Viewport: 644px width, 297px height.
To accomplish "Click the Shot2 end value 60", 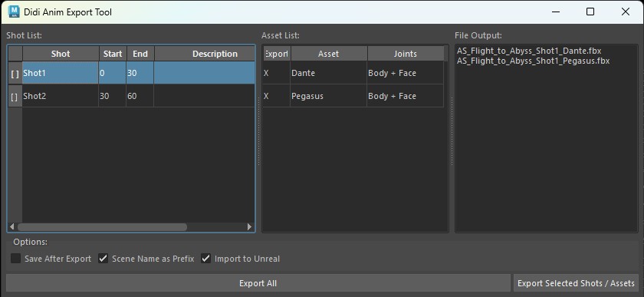I will tap(140, 96).
